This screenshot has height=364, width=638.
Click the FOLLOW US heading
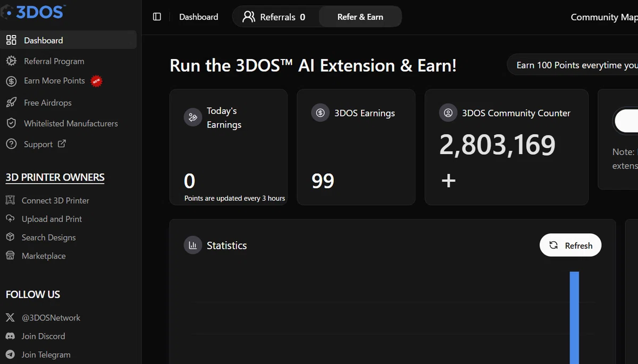pos(33,294)
